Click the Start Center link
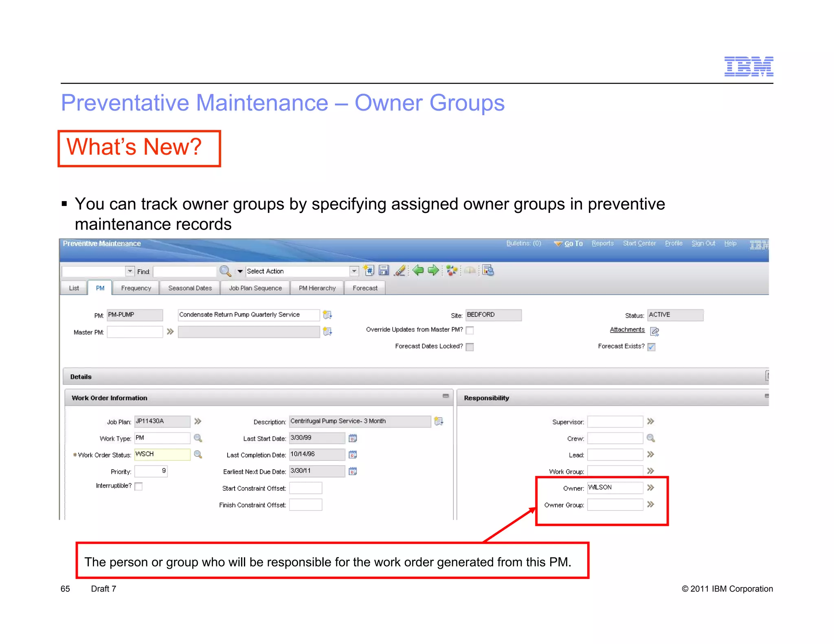The width and height of the screenshot is (834, 644). tap(639, 243)
